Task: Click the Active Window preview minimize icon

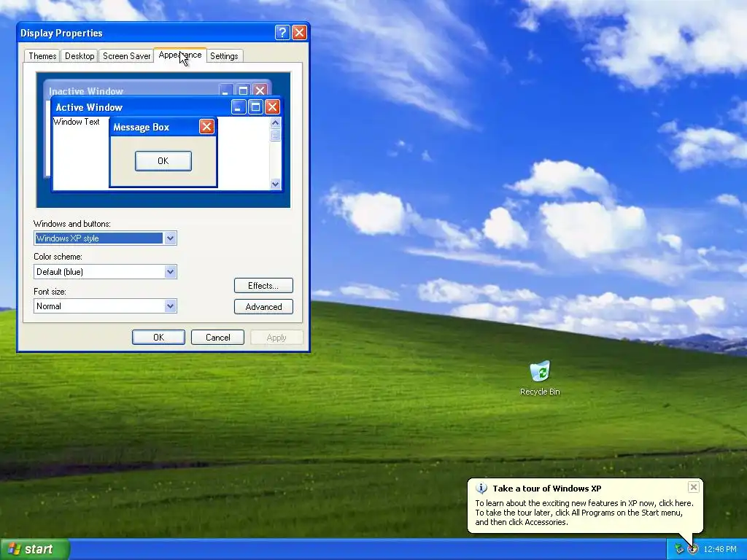Action: 239,107
